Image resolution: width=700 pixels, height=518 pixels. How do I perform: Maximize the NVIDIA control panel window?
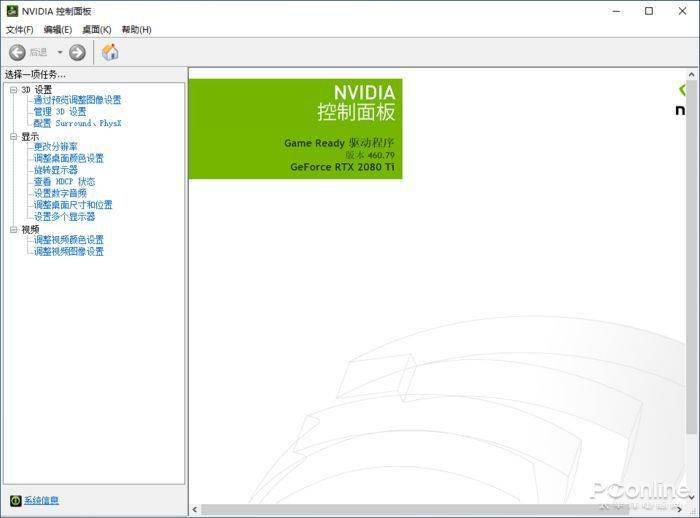click(x=649, y=11)
